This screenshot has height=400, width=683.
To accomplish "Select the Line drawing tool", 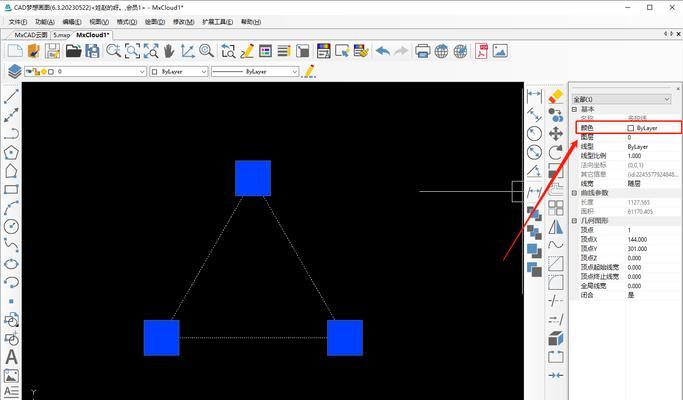I will click(x=11, y=96).
